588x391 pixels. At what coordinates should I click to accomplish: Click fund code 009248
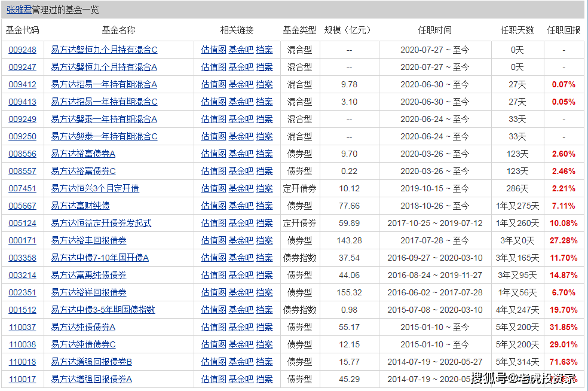point(22,50)
